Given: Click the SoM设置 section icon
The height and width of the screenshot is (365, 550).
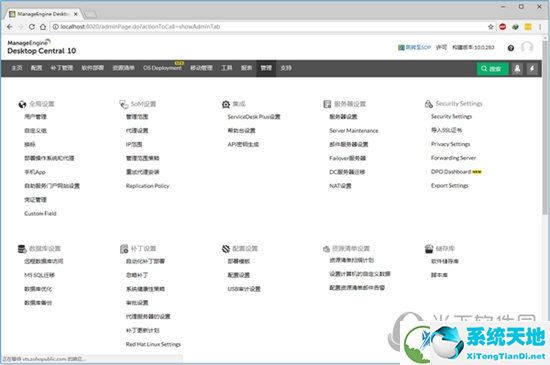Looking at the screenshot, I should pos(123,104).
